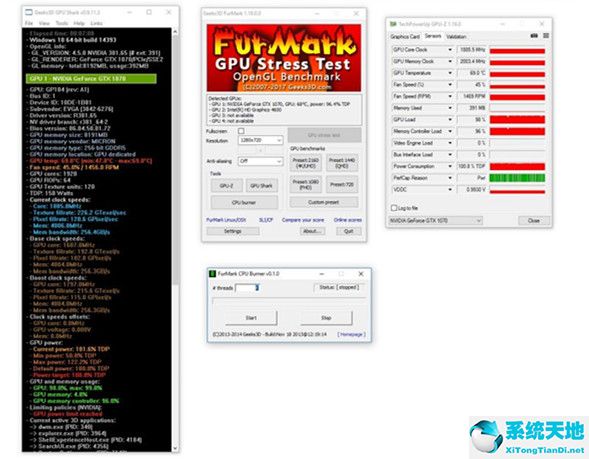Viewport: 589px width, 459px height.
Task: Click the GPU Shark title bar app icon
Action: (29, 12)
